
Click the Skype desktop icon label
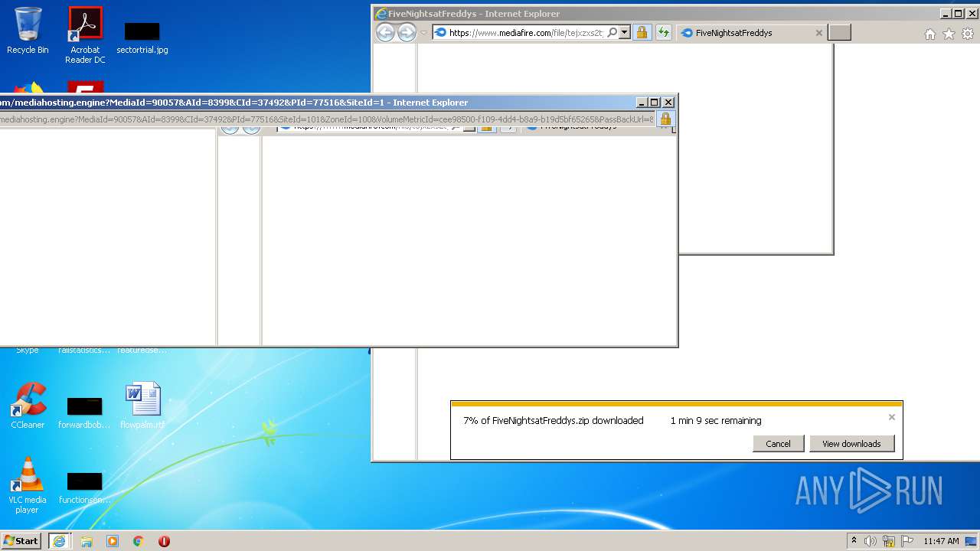pos(28,350)
